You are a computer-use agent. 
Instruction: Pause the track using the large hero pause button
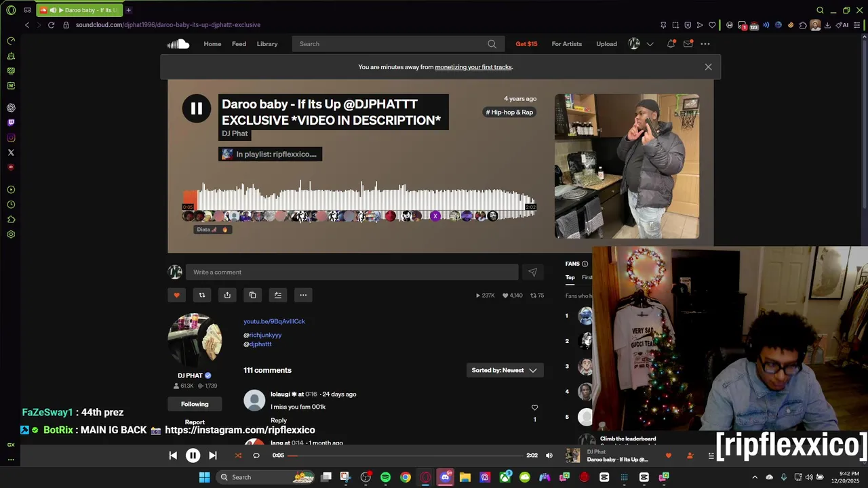pos(197,108)
